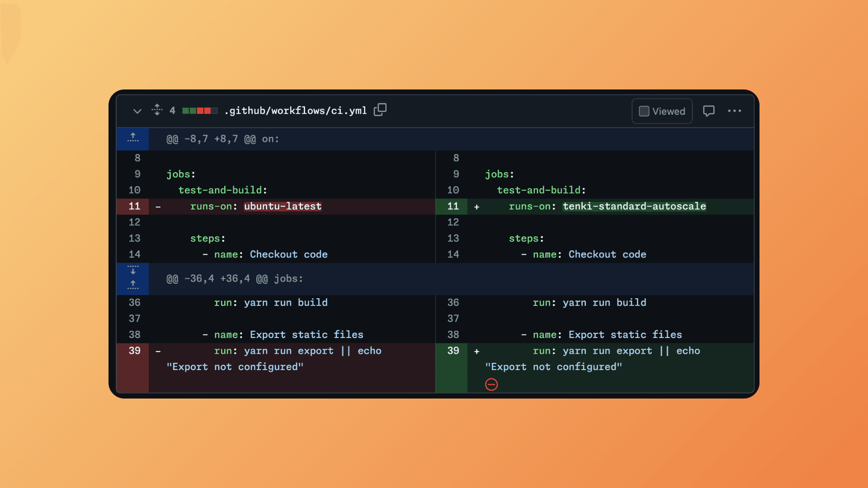Click the diffstat colored squares

(200, 111)
